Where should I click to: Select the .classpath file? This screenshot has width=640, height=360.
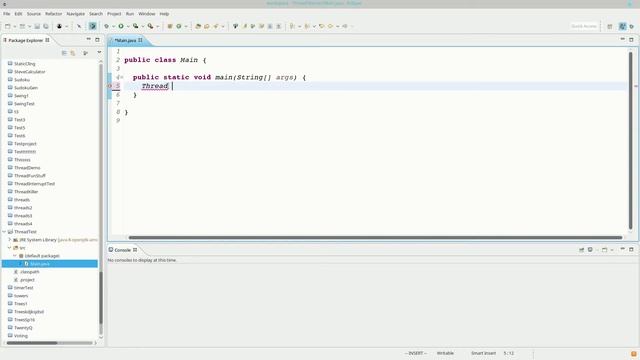tap(29, 272)
